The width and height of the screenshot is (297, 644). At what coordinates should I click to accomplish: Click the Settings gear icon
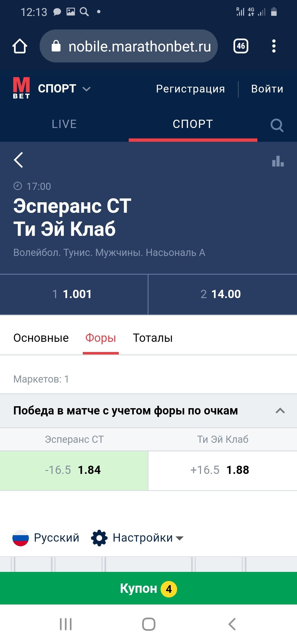[99, 538]
